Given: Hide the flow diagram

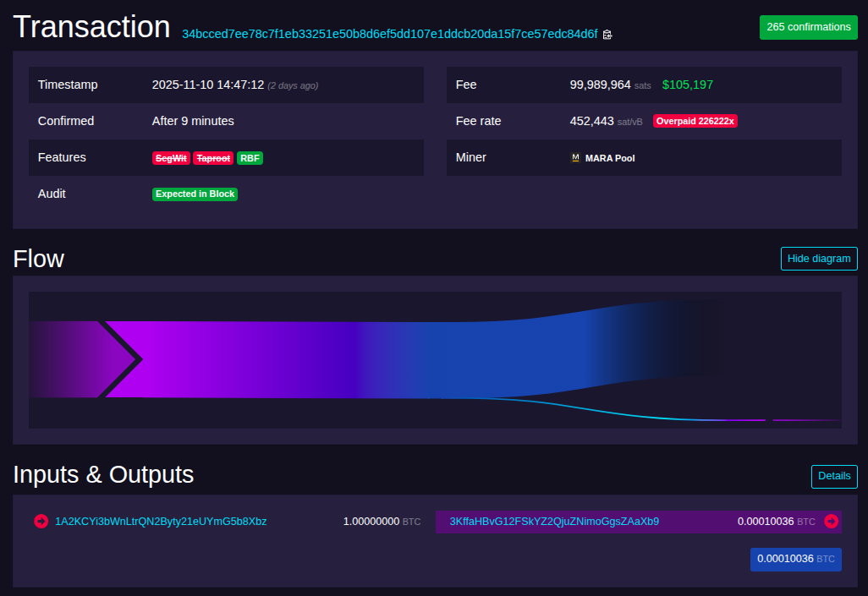Looking at the screenshot, I should (818, 259).
